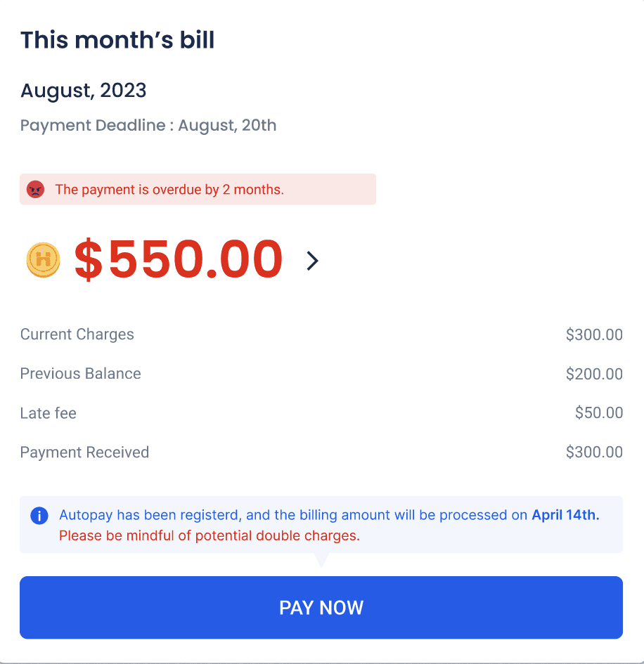Click the gold coin icon

[44, 260]
